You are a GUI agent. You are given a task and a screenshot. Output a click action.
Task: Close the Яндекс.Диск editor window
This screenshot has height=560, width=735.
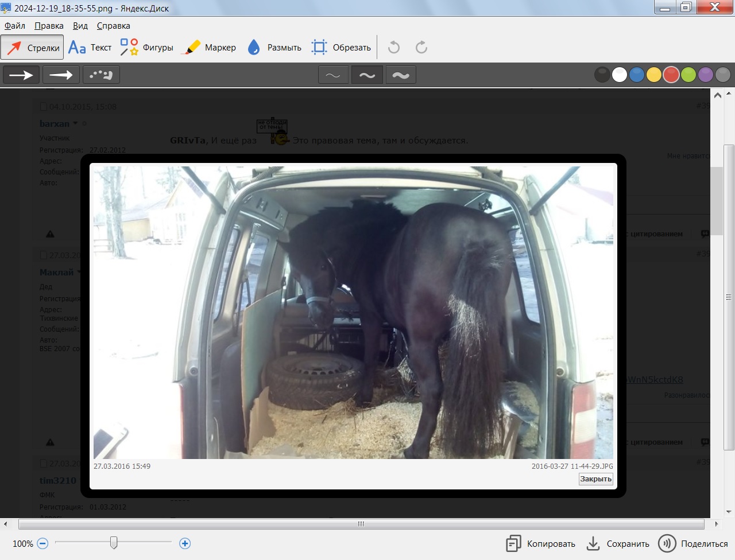tap(715, 7)
